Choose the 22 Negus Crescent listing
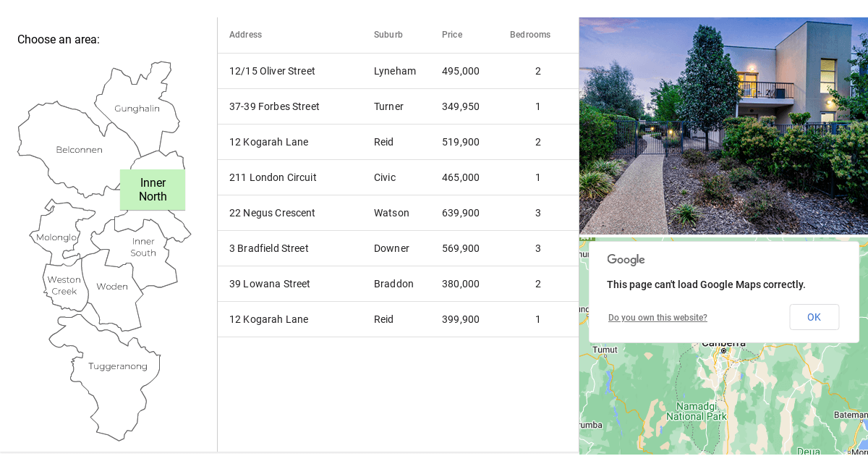The image size is (868, 456). point(398,213)
